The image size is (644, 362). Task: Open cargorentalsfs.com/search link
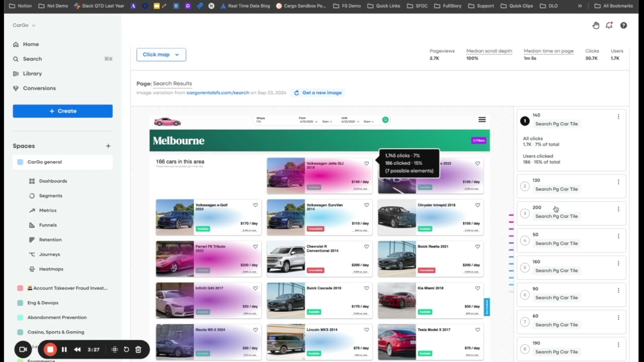[217, 93]
